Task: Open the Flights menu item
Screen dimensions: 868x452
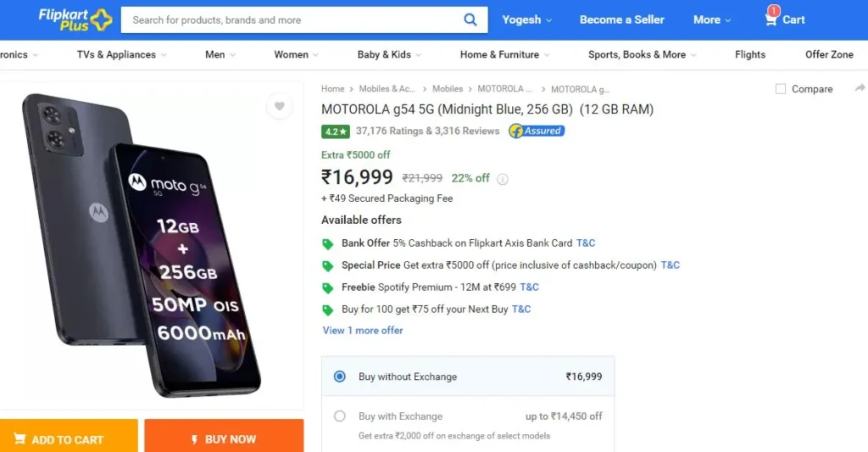Action: tap(749, 55)
